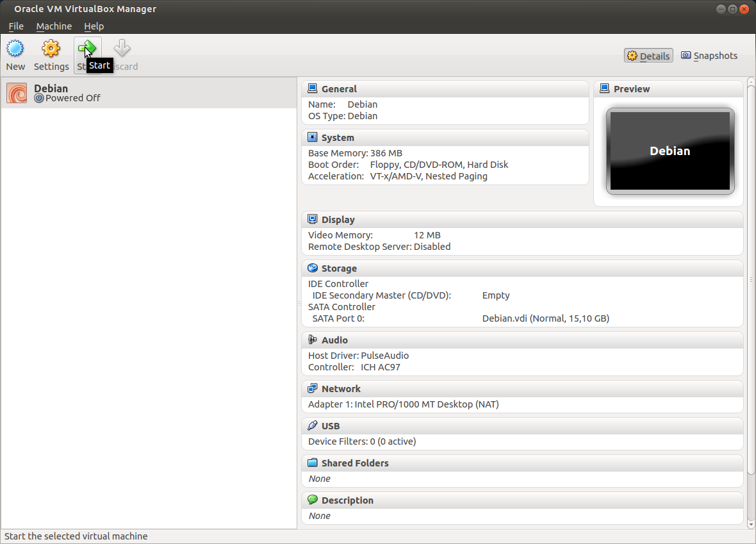Click the Description section header
Screen dimensions: 756x544
point(347,500)
